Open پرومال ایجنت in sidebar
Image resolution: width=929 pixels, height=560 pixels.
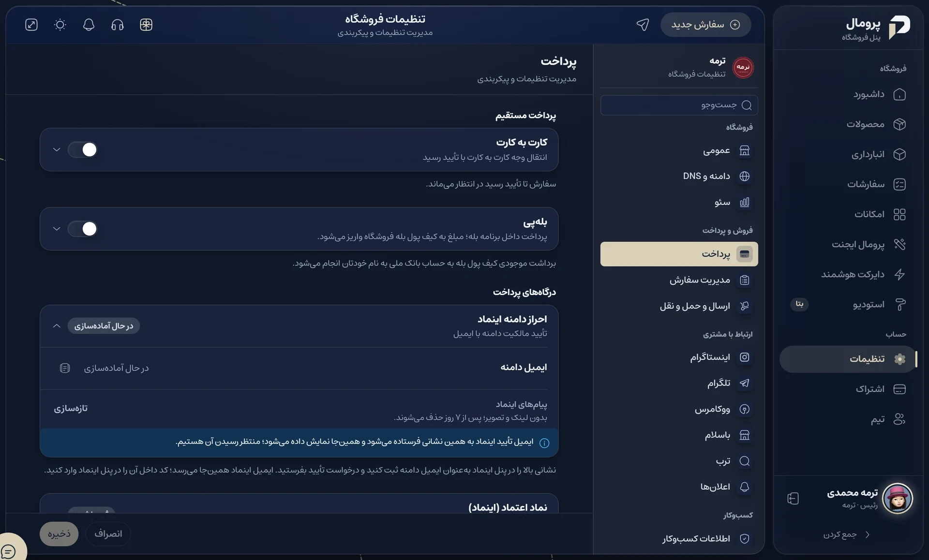pos(848,244)
